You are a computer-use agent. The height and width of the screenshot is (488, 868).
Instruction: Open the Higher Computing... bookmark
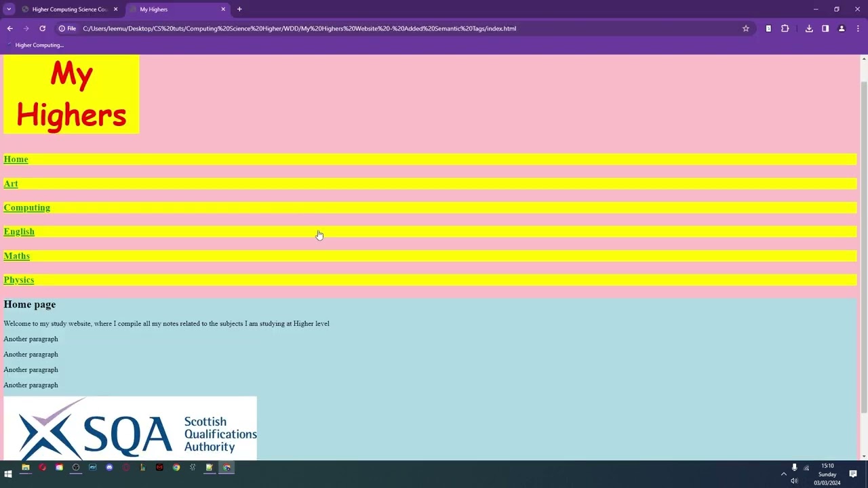coord(35,45)
